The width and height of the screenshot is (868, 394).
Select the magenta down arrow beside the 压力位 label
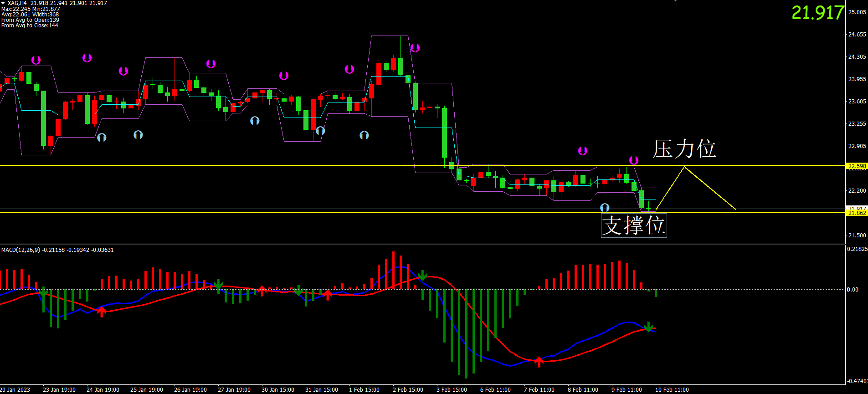[x=633, y=160]
